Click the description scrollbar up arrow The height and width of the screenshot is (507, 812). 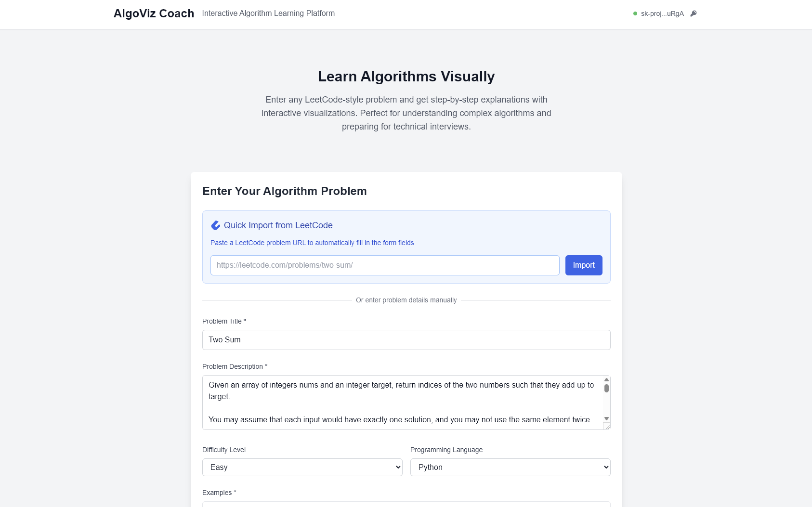(x=606, y=380)
